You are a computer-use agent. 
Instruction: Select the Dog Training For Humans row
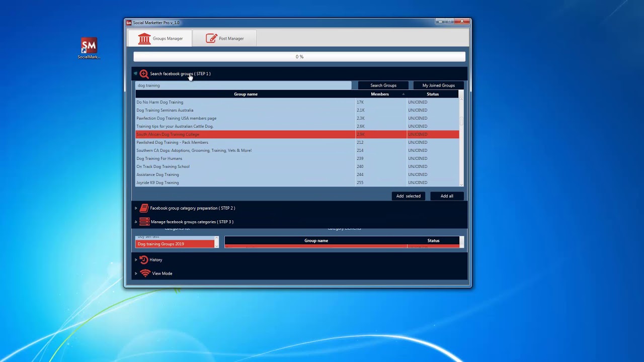297,158
